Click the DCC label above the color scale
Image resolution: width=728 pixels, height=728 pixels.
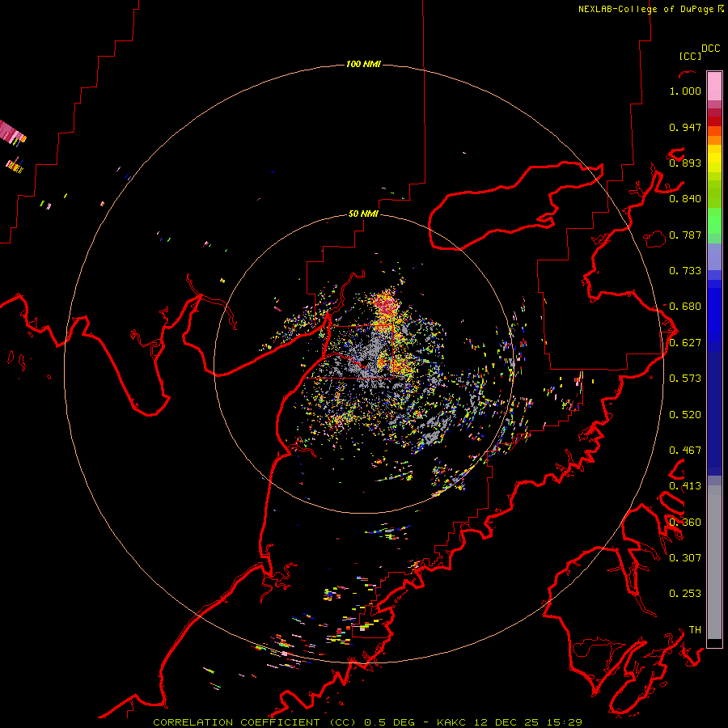point(710,49)
